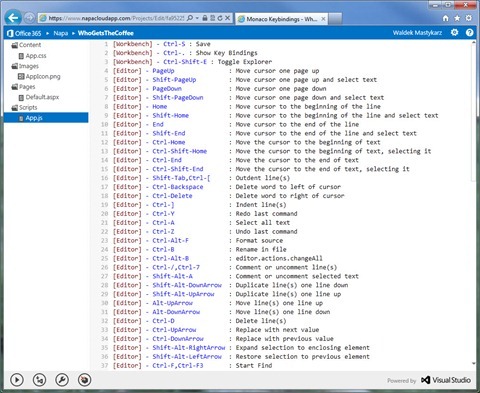This screenshot has height=393, width=480.
Task: Click the Office 365 logo
Action: [10, 33]
